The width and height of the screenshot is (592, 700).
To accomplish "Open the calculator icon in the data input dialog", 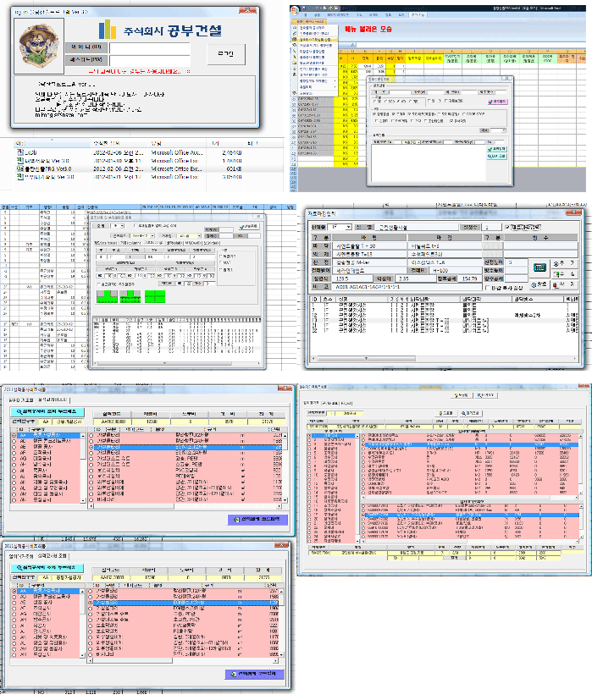I will click(539, 267).
